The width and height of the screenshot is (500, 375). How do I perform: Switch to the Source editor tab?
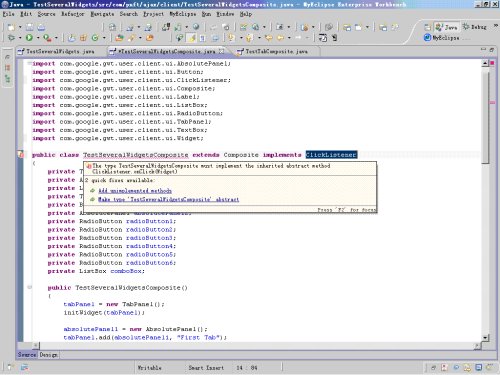click(27, 355)
